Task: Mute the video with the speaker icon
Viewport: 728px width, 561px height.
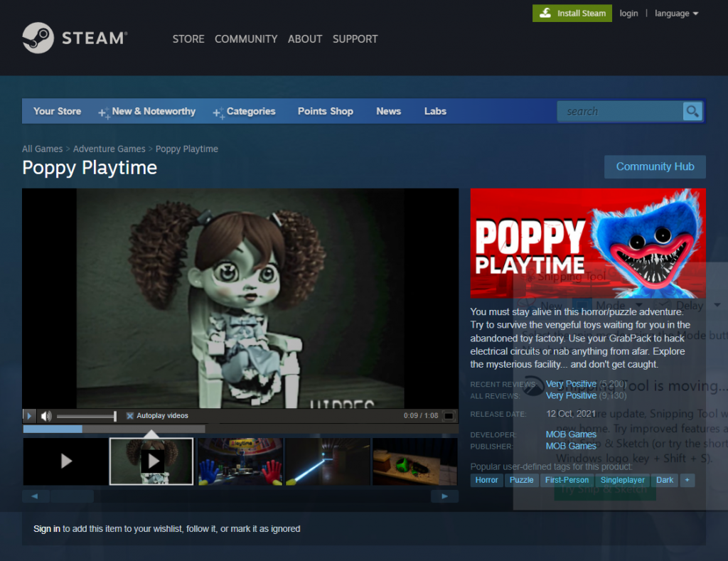Action: point(46,416)
